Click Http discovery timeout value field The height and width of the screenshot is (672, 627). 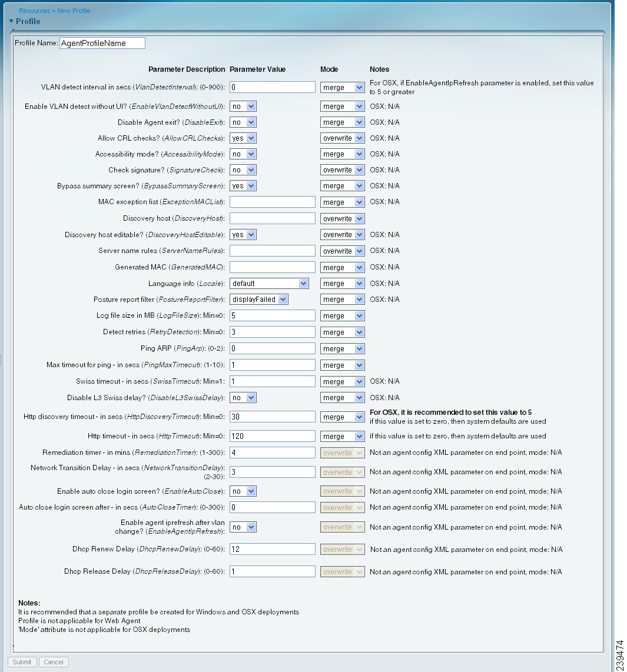click(273, 417)
